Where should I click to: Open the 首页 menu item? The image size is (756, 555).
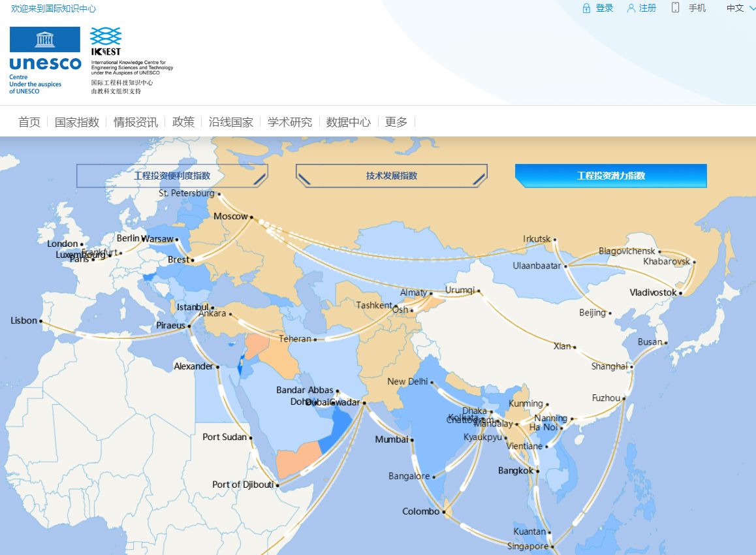pyautogui.click(x=29, y=122)
